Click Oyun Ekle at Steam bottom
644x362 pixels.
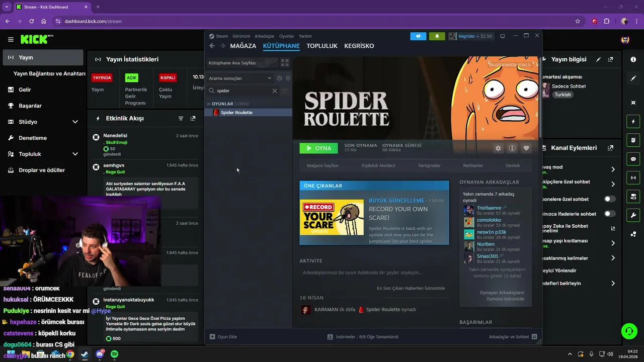(x=223, y=337)
